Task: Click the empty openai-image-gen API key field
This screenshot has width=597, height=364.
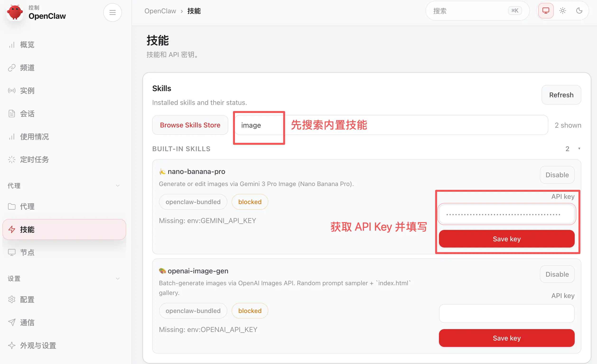Action: click(506, 314)
